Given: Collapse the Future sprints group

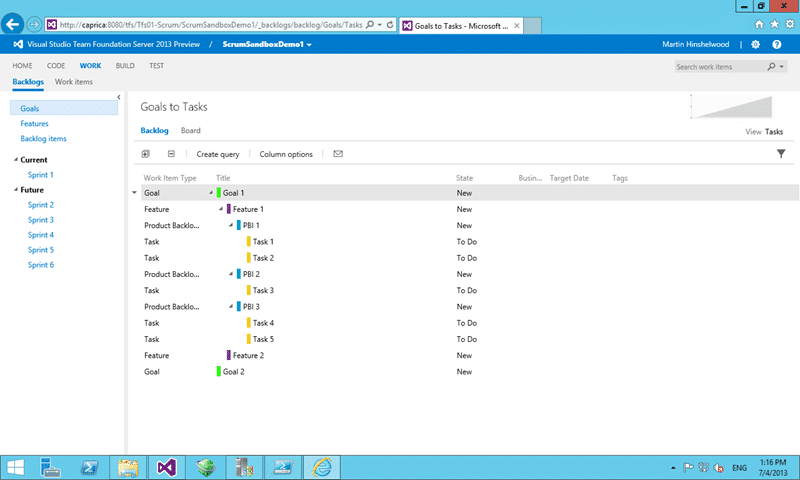Looking at the screenshot, I should [x=15, y=190].
